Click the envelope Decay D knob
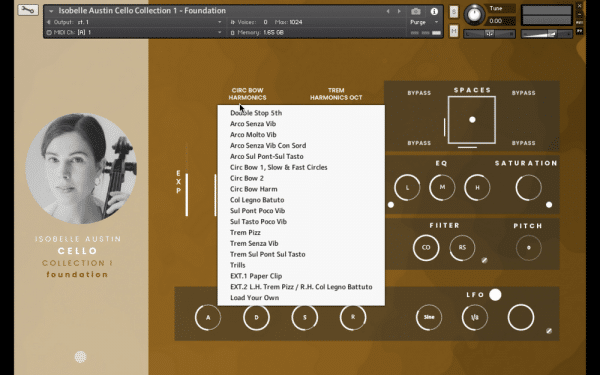The height and width of the screenshot is (375, 600). [x=256, y=317]
